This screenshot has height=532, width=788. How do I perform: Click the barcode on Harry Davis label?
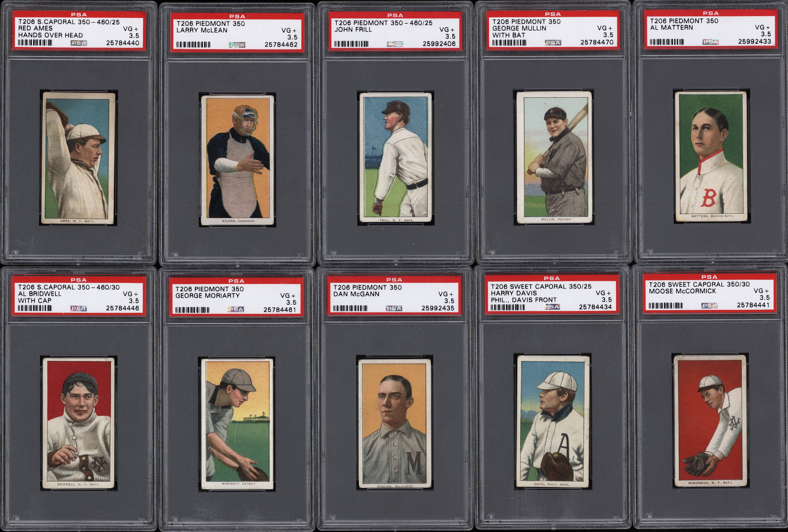[x=508, y=307]
